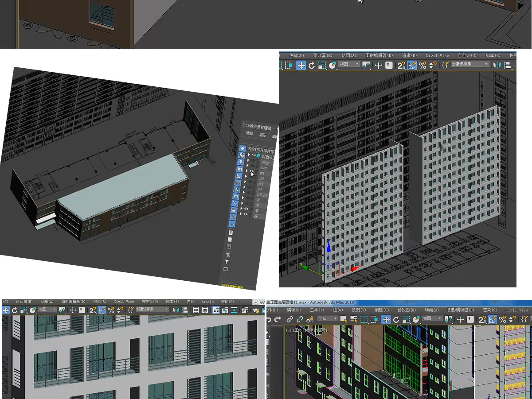The width and height of the screenshot is (532, 399).
Task: Open the 创建选择集 dropdown in the balcony window
Action: [152, 310]
